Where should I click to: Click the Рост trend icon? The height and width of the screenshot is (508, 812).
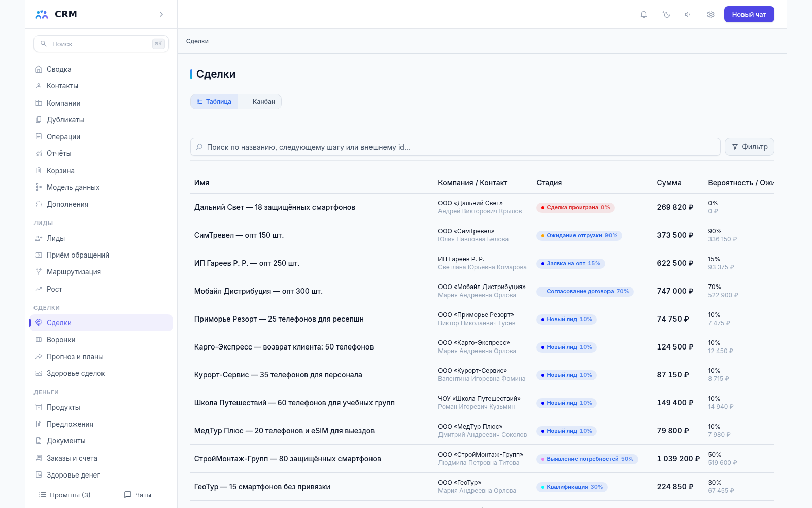click(39, 289)
